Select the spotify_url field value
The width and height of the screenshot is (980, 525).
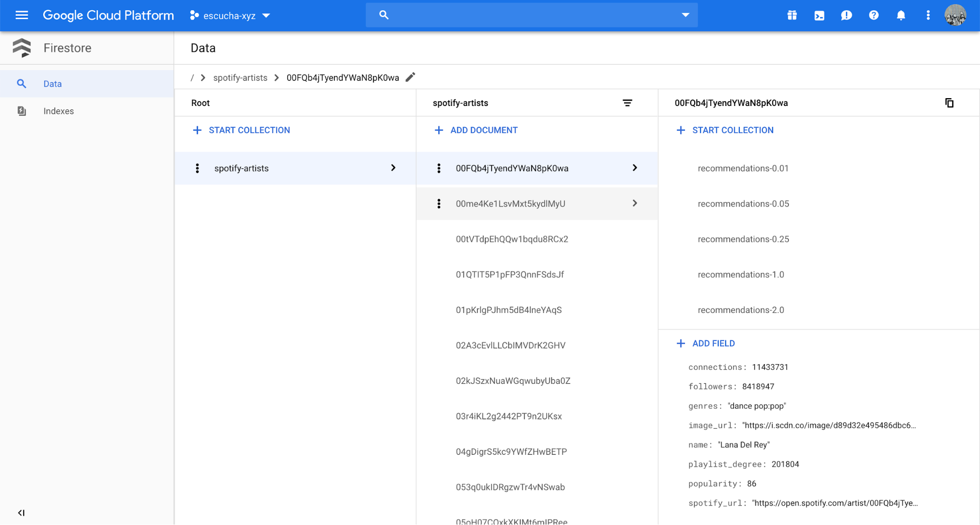point(834,503)
